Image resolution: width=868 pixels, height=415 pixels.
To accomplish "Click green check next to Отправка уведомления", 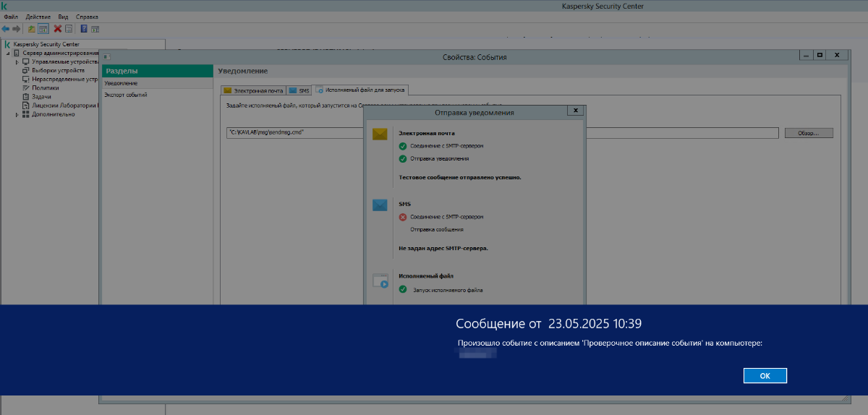I will point(403,158).
